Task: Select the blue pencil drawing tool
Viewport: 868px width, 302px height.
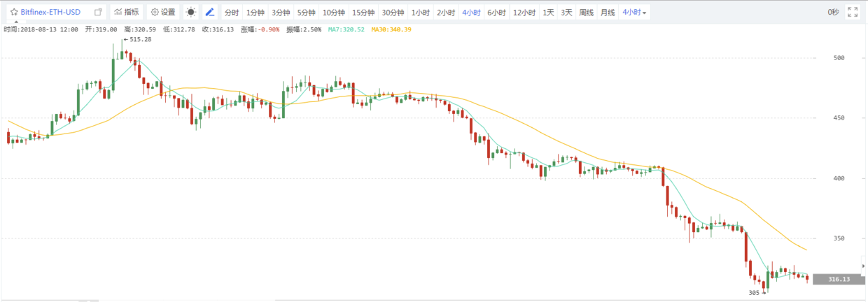Action: pos(210,12)
